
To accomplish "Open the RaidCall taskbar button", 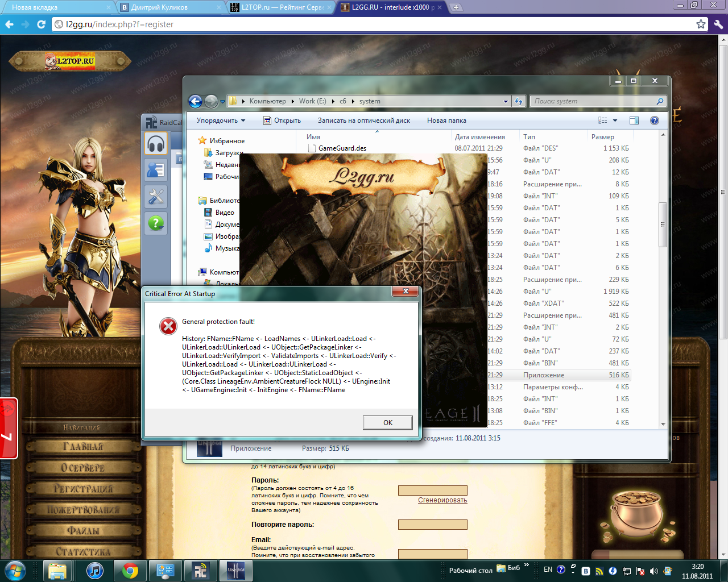I will [x=200, y=571].
